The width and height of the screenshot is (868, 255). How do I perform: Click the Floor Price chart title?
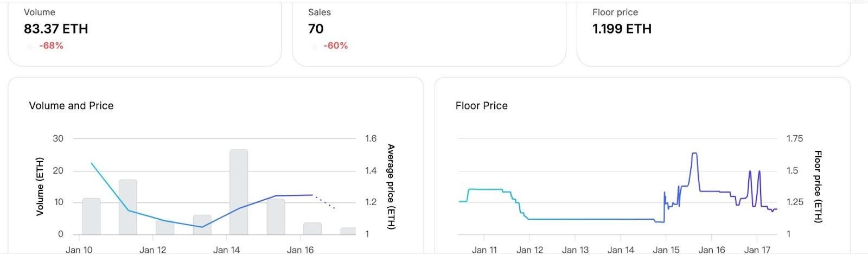click(482, 106)
